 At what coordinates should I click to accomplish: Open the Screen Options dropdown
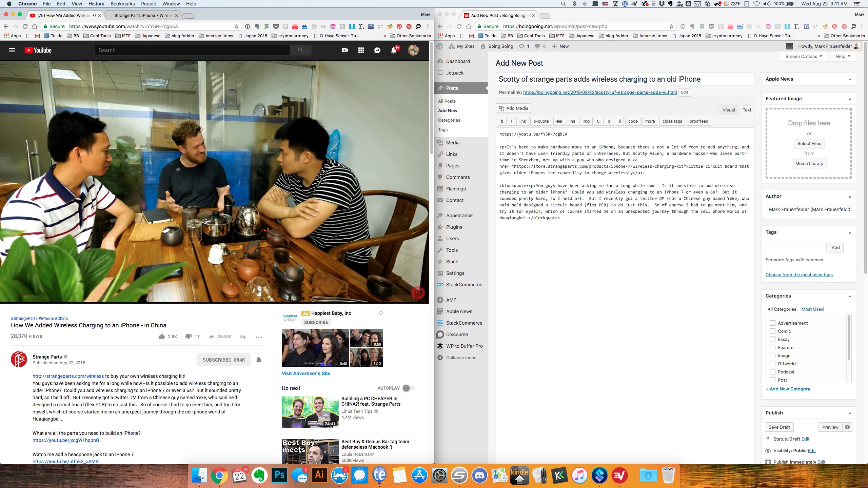tap(804, 56)
